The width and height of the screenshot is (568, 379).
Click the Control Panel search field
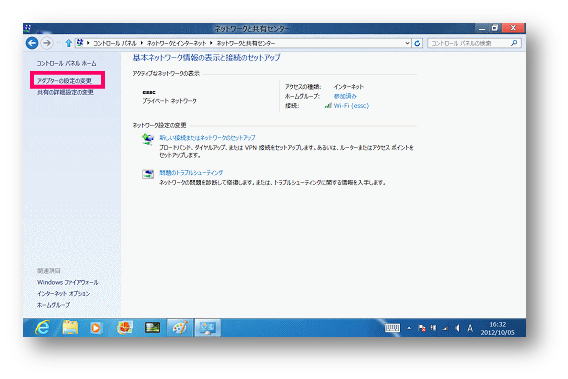click(470, 43)
